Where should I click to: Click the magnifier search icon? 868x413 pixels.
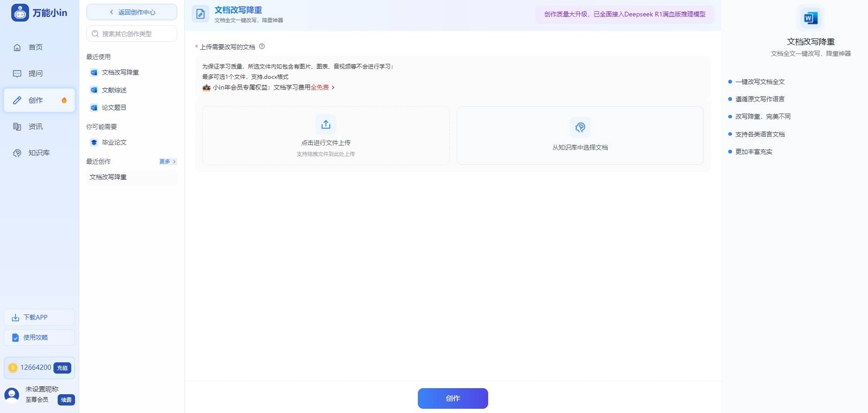(x=95, y=34)
